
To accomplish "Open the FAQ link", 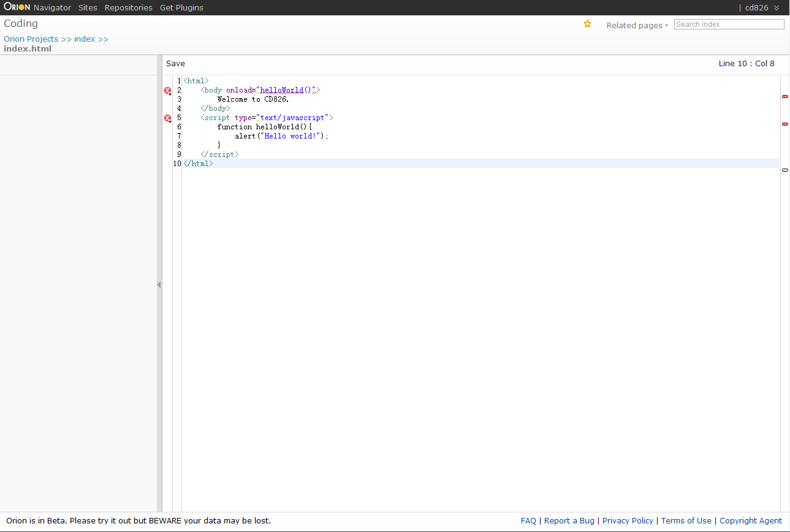I will click(x=528, y=520).
